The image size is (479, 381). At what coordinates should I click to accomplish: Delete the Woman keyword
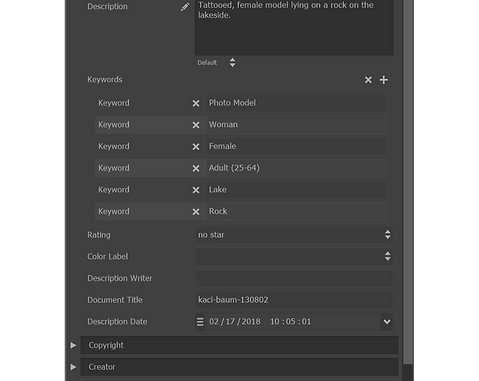pos(196,125)
